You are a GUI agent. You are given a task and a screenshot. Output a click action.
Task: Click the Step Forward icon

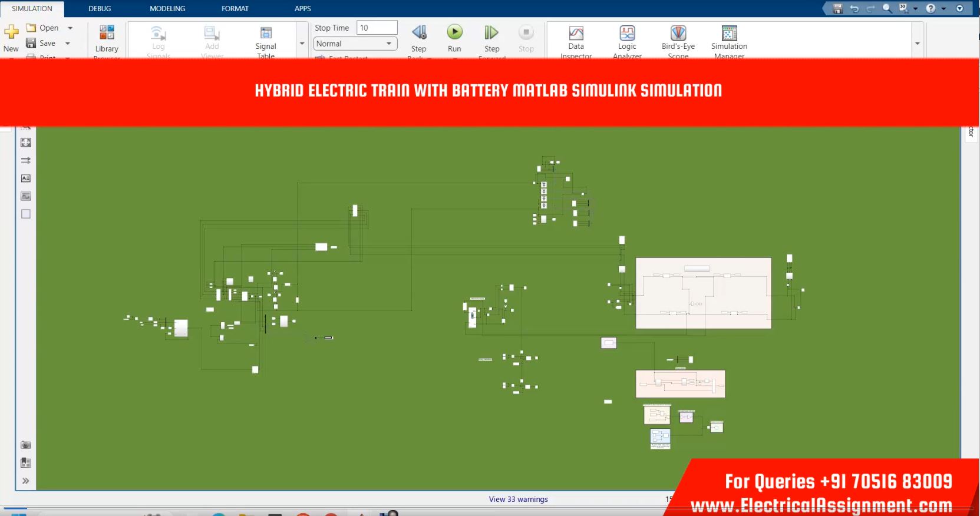point(491,33)
